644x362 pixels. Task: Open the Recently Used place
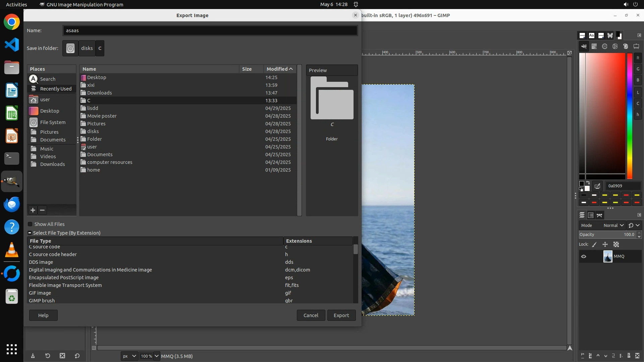point(55,89)
